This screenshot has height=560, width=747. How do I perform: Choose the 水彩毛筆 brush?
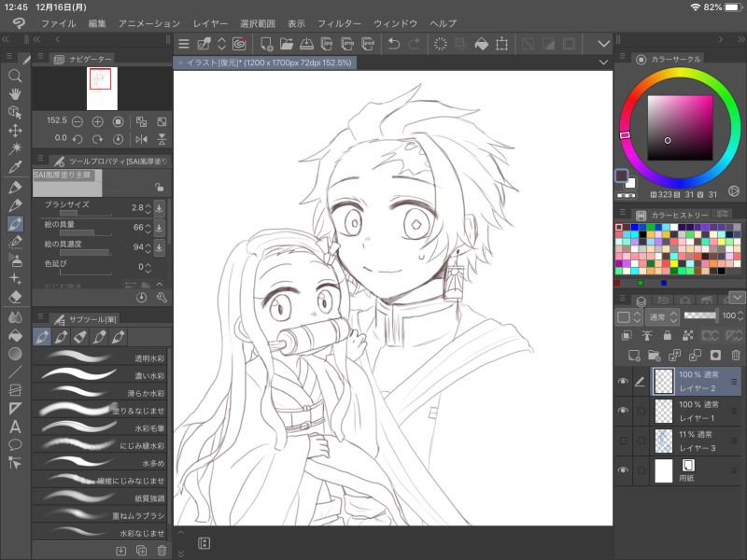click(x=100, y=427)
